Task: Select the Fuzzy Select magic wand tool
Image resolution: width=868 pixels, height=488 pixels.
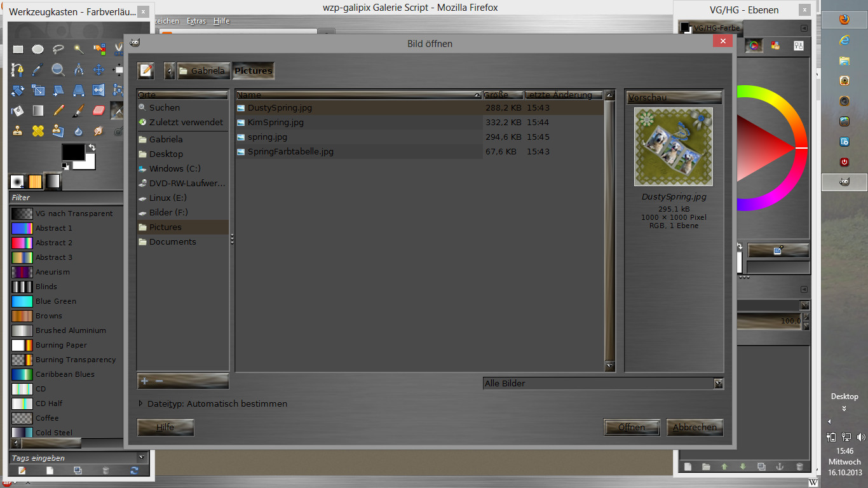Action: click(79, 49)
